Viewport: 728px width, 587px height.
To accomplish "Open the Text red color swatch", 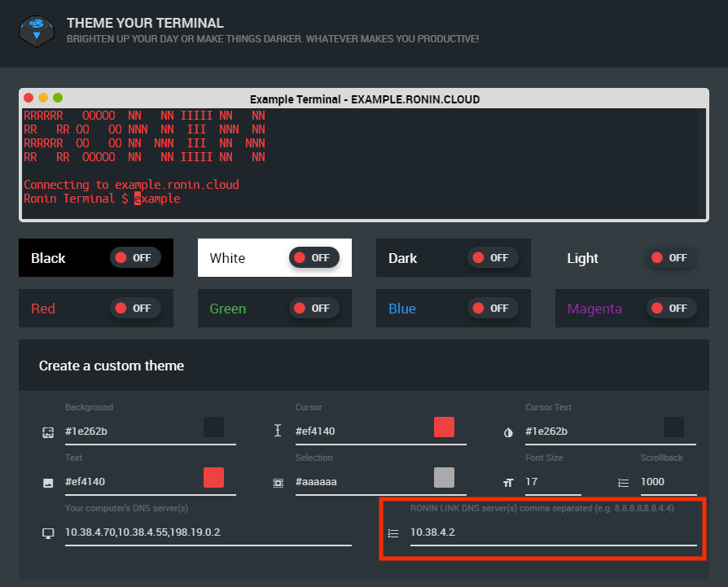I will (213, 477).
